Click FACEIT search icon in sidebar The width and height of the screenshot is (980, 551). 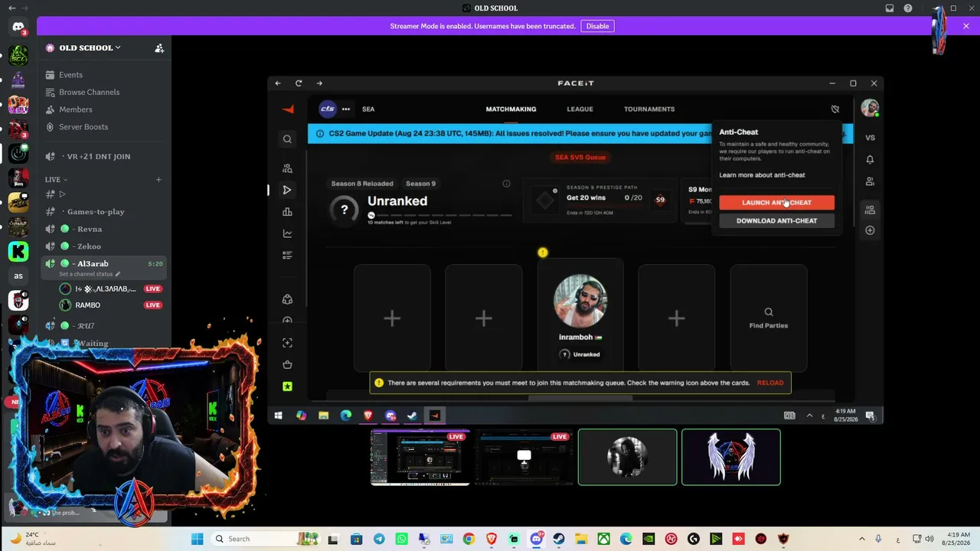[287, 139]
